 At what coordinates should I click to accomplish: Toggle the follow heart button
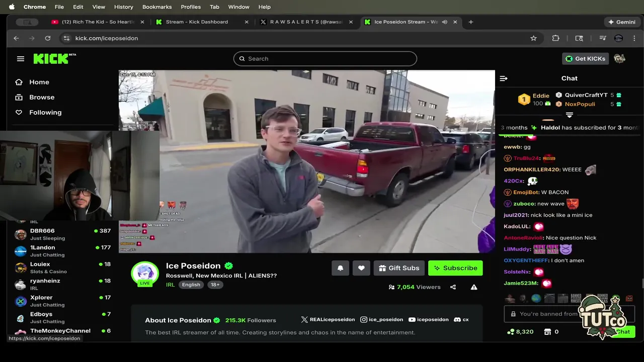[x=361, y=268]
